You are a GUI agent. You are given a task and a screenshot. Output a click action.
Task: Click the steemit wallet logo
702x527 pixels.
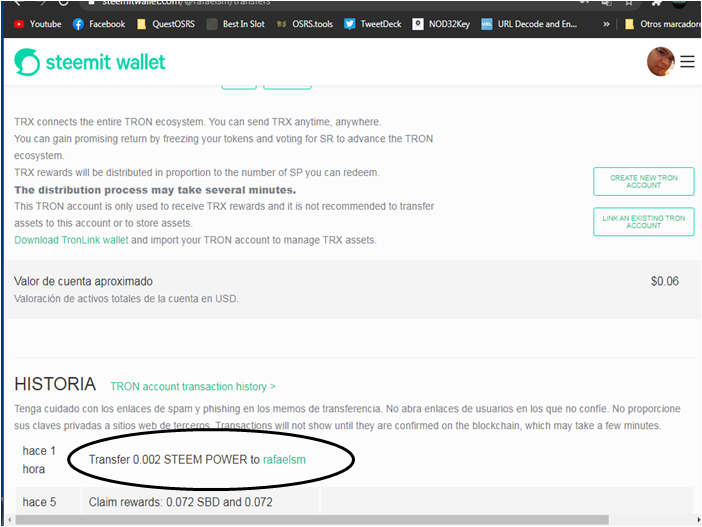(90, 62)
